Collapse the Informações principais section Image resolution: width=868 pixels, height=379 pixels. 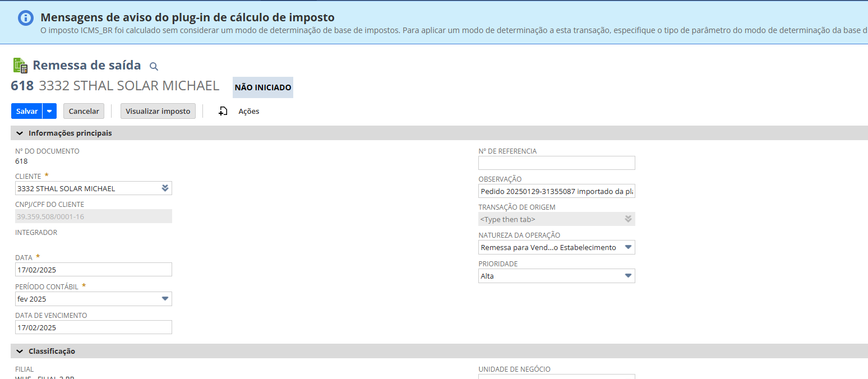20,133
